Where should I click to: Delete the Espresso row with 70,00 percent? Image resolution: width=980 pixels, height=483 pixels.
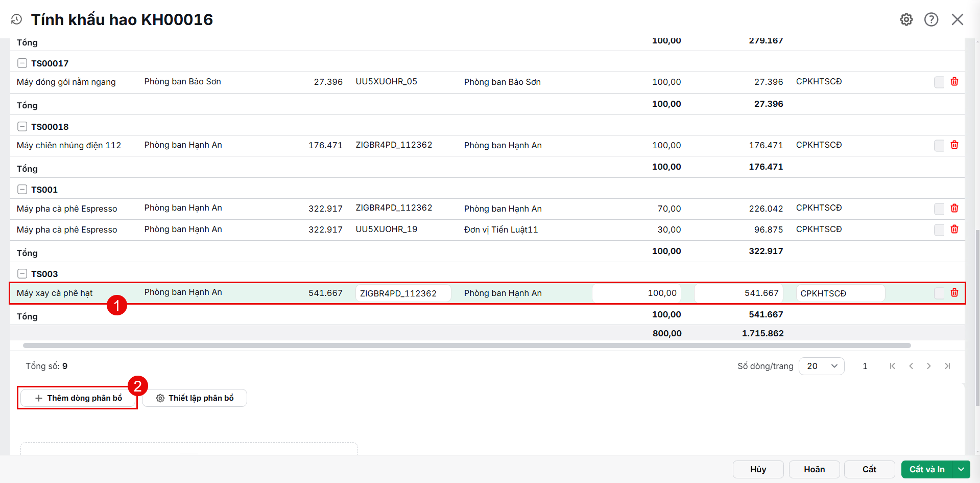(x=954, y=209)
